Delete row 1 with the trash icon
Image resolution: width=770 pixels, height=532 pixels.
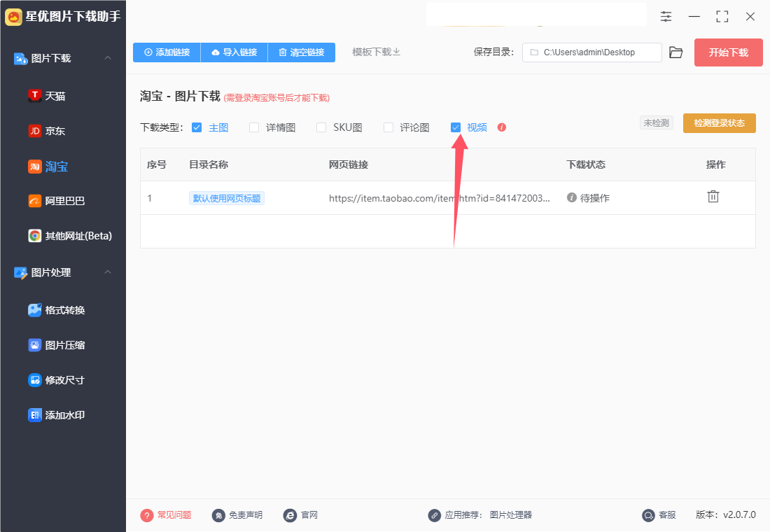point(713,197)
